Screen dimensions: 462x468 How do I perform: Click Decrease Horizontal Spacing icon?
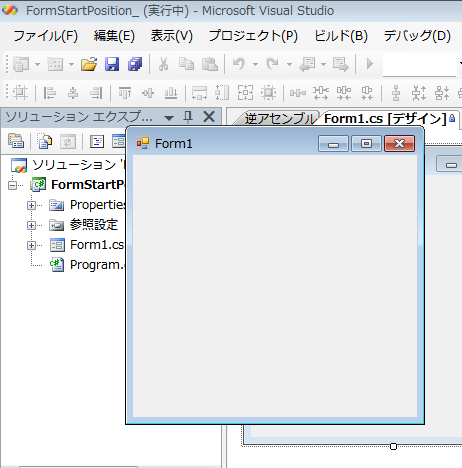coord(344,92)
